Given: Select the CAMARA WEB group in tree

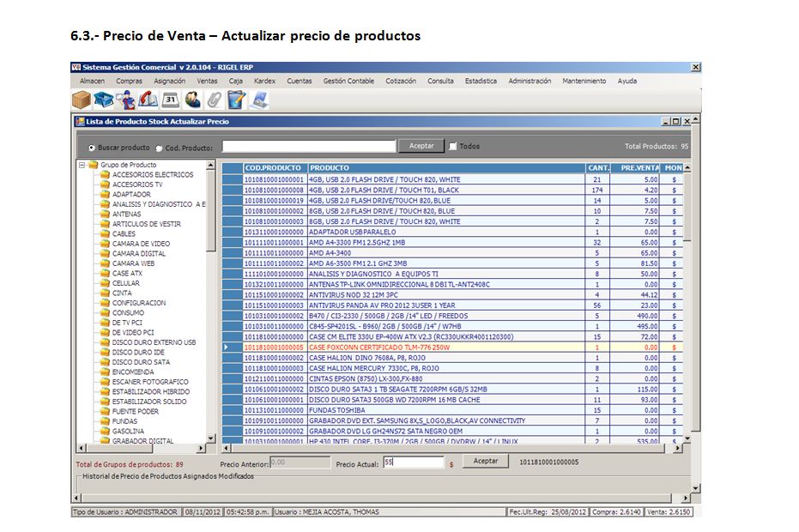Looking at the screenshot, I should point(133,263).
